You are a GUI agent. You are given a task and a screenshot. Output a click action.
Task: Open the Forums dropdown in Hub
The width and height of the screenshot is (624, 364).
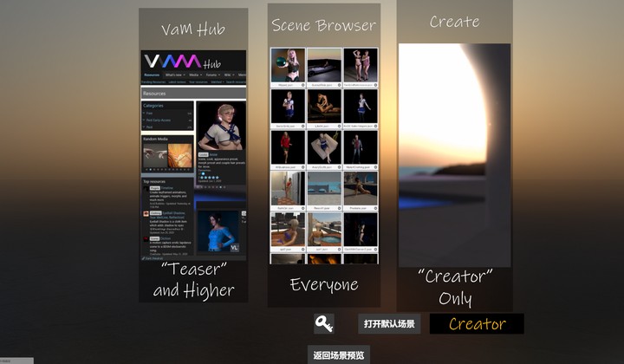point(213,75)
